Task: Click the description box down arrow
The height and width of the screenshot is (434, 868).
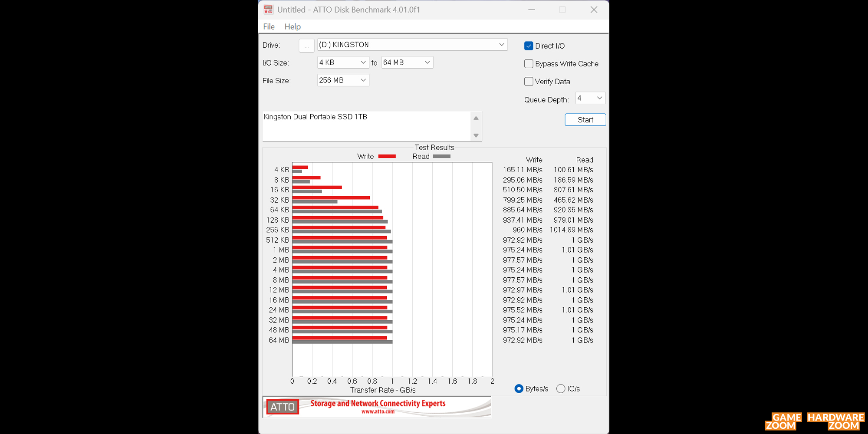Action: (x=476, y=135)
